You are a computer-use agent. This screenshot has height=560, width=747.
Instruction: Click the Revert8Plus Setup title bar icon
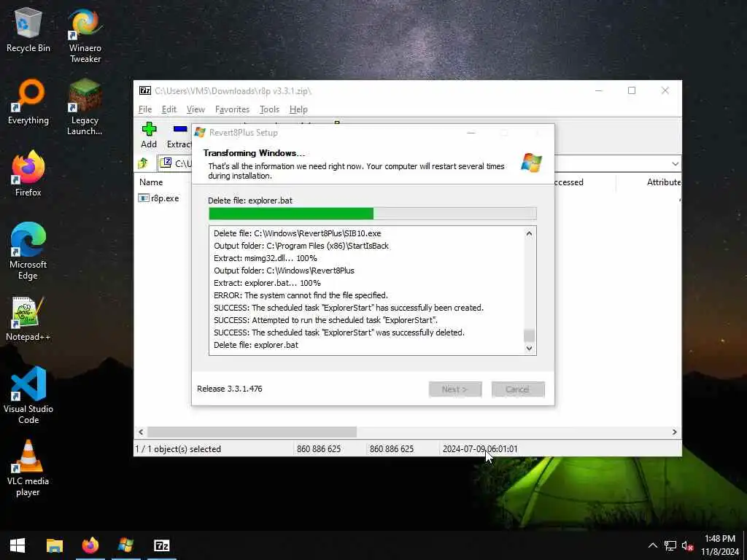point(200,133)
